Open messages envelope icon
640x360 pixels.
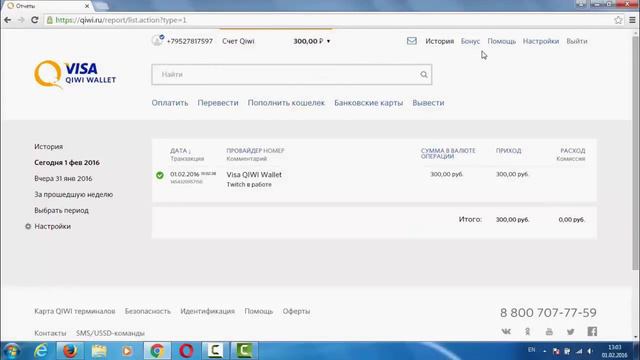point(411,41)
